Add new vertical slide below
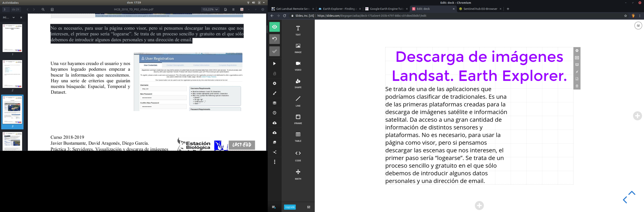The height and width of the screenshot is (212, 644). pyautogui.click(x=479, y=206)
